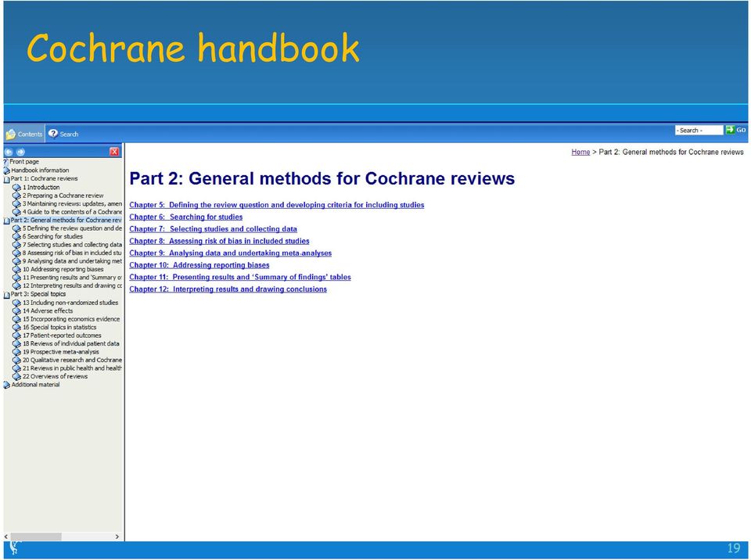The height and width of the screenshot is (560, 751).
Task: Click the icon beside 8 Assessing risk of bias
Action: [x=16, y=253]
